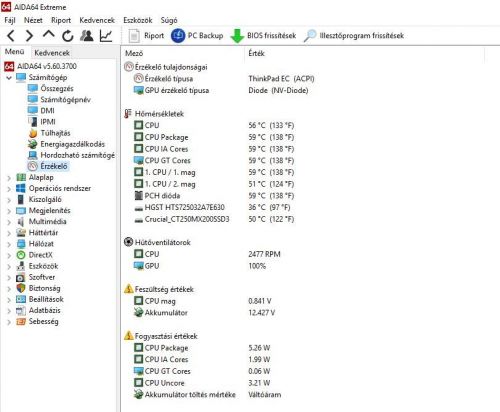
Task: Select the CPU Uncore power row
Action: pyautogui.click(x=202, y=383)
